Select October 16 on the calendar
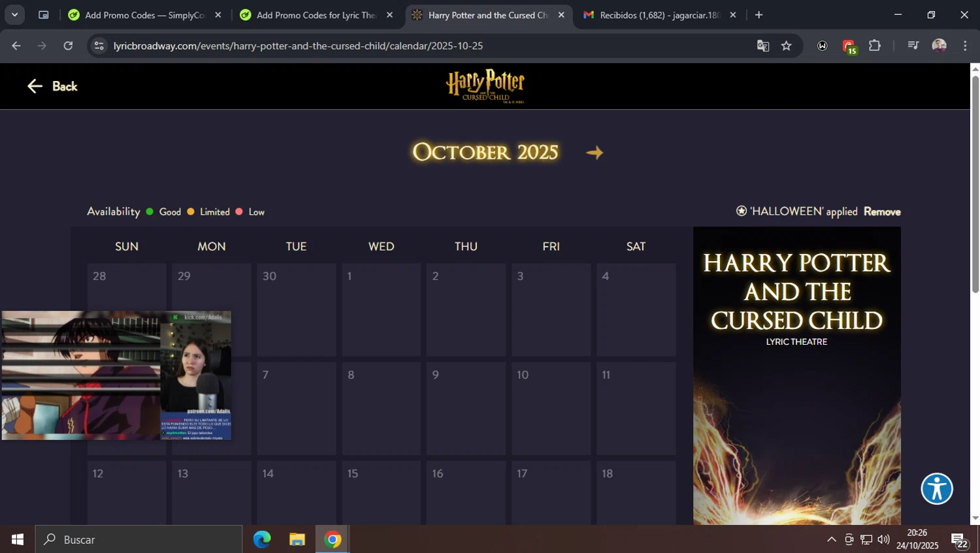The height and width of the screenshot is (553, 980). point(466,493)
